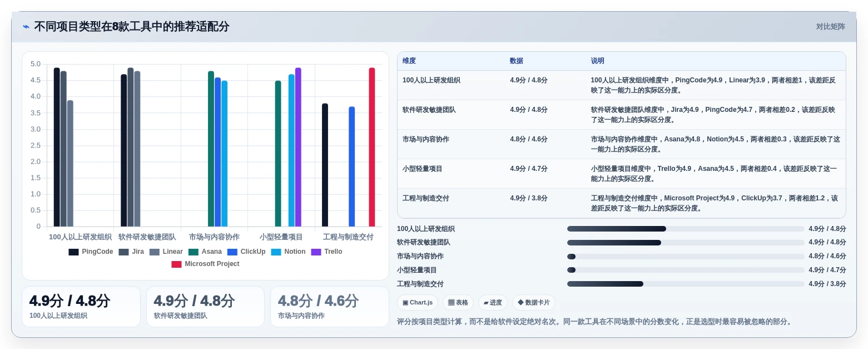Click the 维度 column header

409,61
